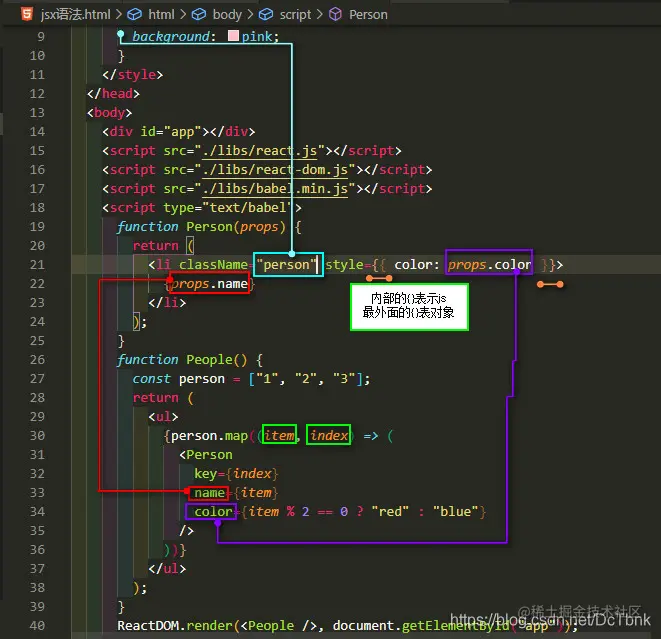Expand chevron after script breadcrumb

(x=320, y=15)
